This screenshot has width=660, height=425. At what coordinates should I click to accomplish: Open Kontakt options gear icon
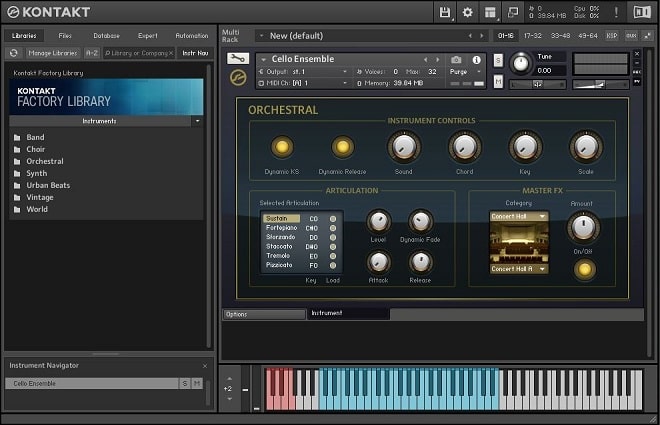(467, 12)
